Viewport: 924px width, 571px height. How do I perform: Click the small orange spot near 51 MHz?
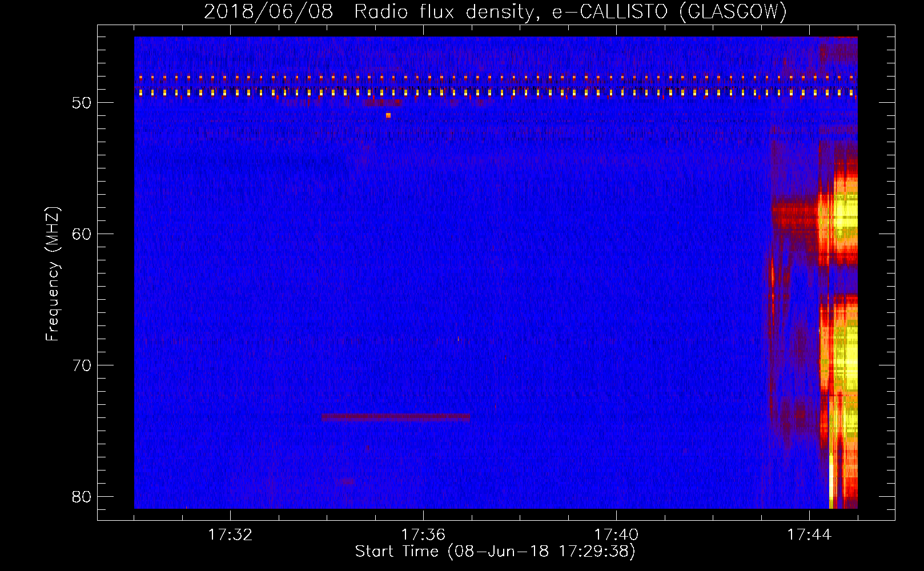388,115
